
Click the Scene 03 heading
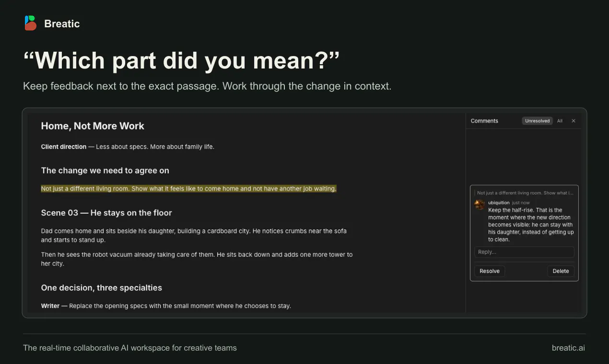[106, 213]
